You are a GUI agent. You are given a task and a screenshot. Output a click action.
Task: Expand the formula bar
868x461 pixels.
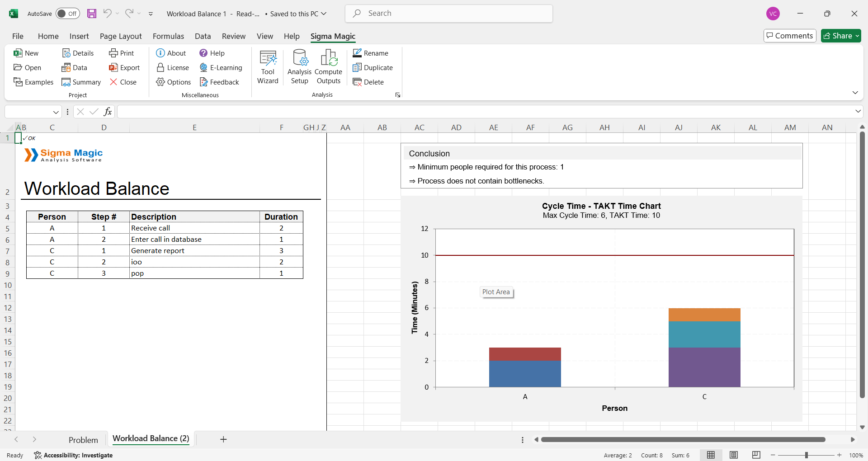[x=858, y=111]
